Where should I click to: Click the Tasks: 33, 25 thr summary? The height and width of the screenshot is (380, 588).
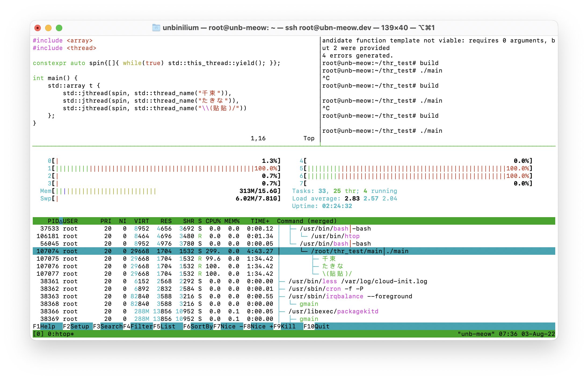[x=344, y=191]
